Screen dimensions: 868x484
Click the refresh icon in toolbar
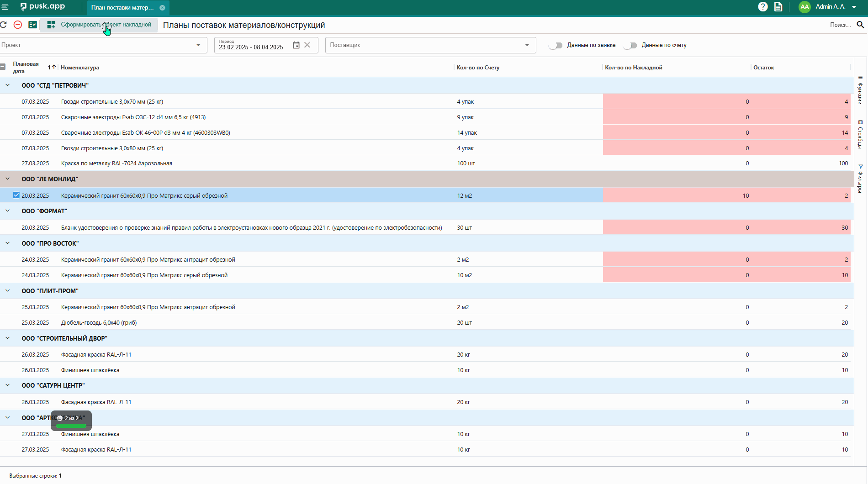(x=4, y=25)
